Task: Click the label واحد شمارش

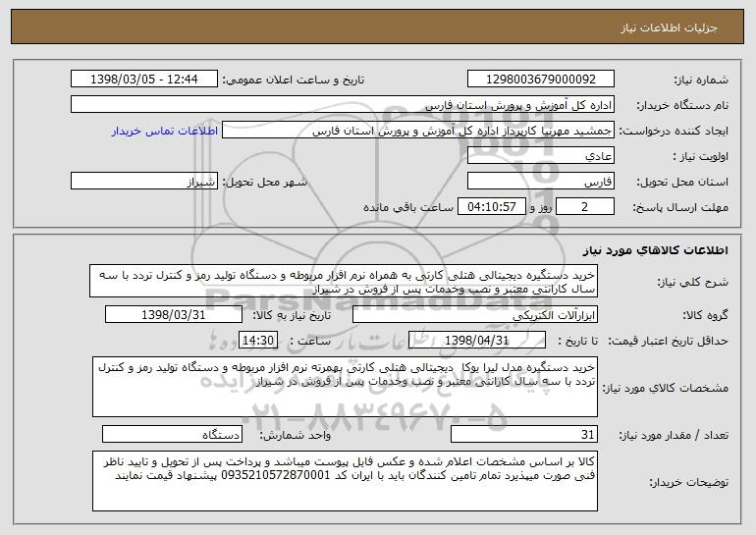Action: pos(296,435)
